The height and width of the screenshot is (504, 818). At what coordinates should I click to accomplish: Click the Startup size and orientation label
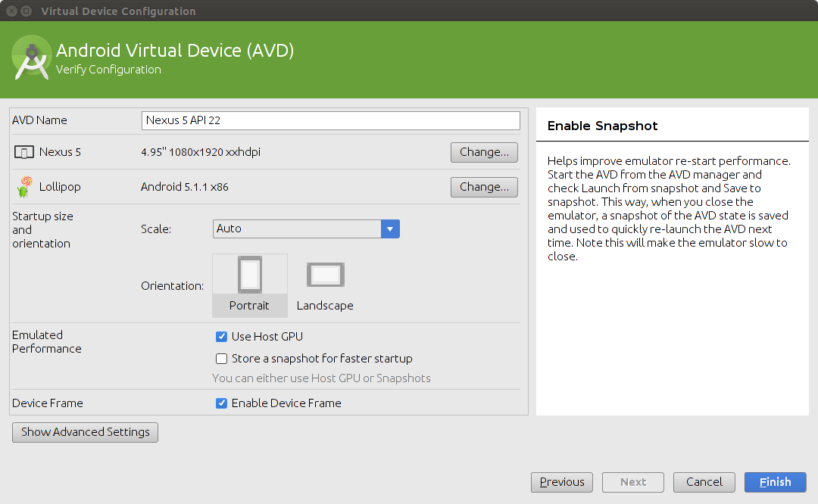(42, 230)
